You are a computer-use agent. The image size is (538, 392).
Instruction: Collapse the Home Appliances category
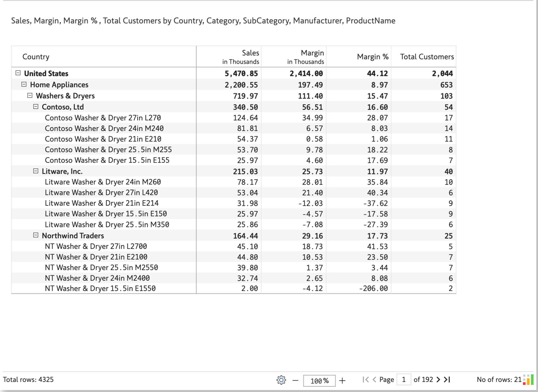[24, 84]
